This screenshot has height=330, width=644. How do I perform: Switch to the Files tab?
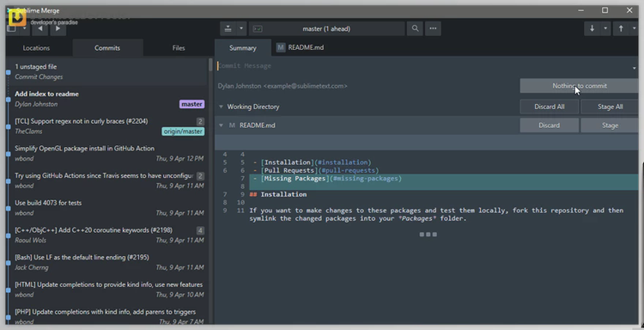(179, 48)
